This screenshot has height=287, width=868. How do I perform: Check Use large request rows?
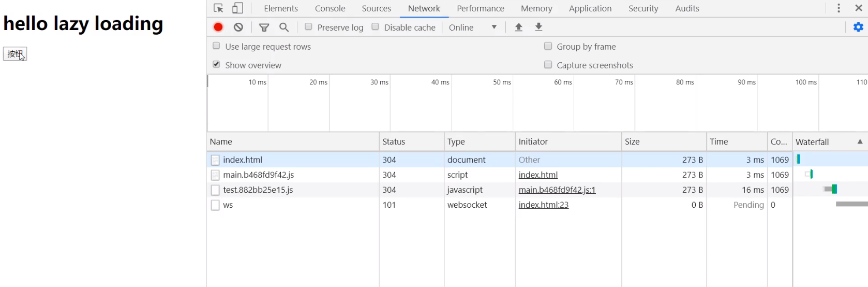tap(216, 46)
